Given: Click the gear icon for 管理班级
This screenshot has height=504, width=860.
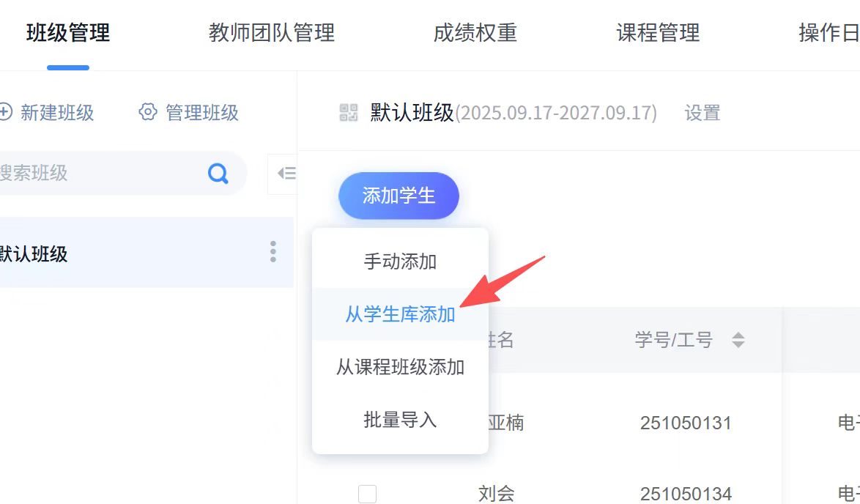Looking at the screenshot, I should pos(148,113).
